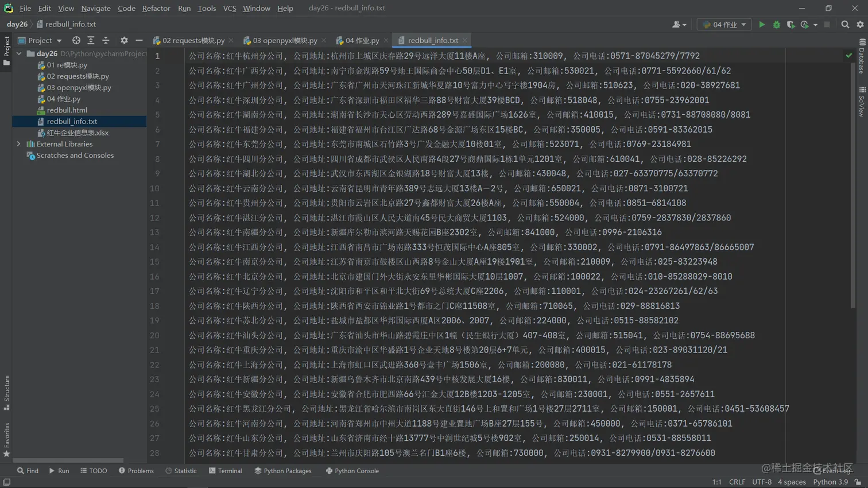Collapse all in Project panel
The image size is (868, 488).
pyautogui.click(x=106, y=41)
